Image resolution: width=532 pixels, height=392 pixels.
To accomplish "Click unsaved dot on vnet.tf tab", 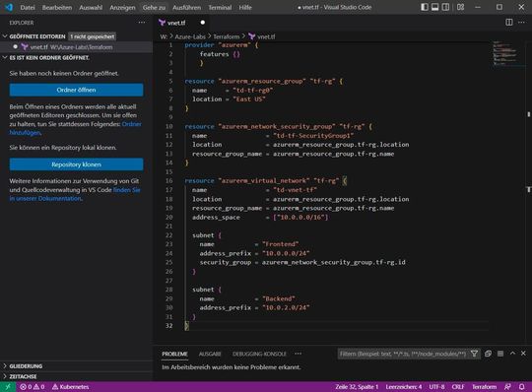I will (203, 23).
